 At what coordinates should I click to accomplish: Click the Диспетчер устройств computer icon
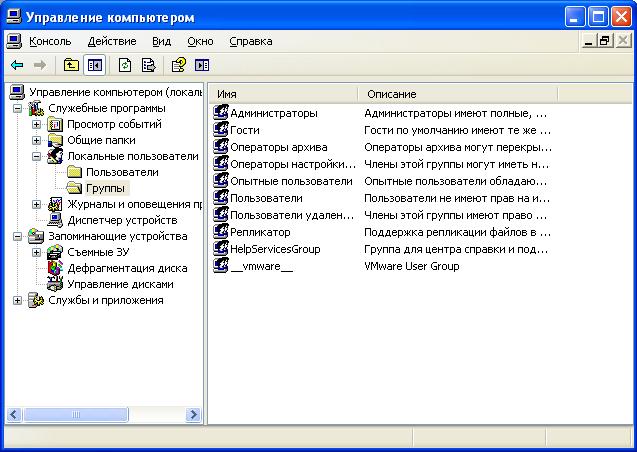click(55, 221)
